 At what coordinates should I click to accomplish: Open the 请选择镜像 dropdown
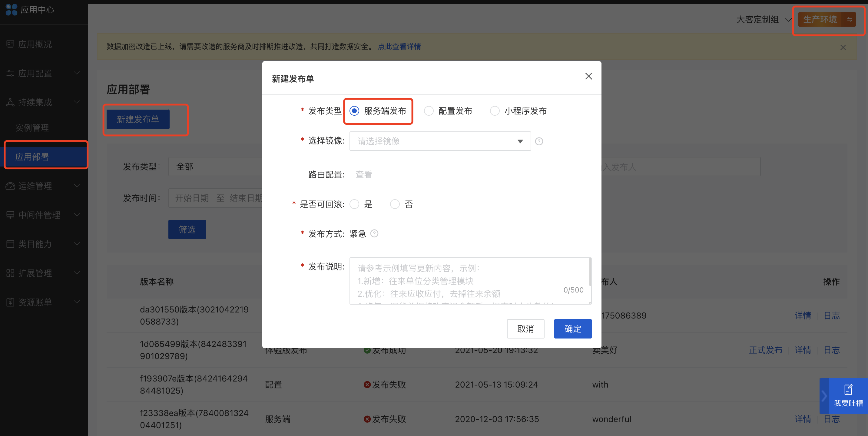[440, 141]
